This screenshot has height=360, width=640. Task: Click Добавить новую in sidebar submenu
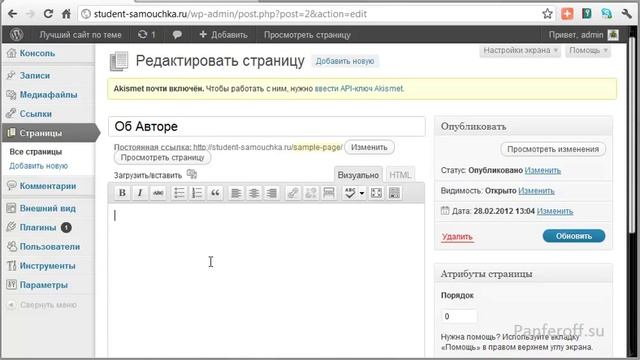click(38, 166)
